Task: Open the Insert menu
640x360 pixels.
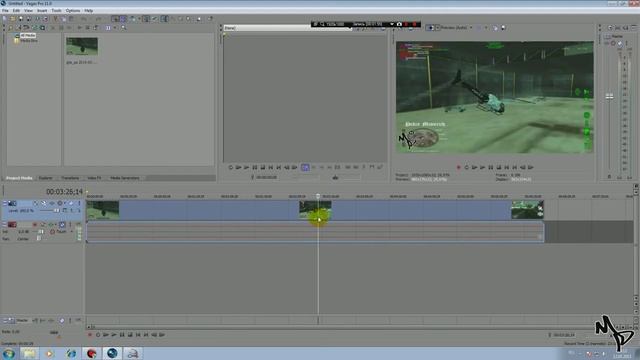Action: (x=42, y=11)
